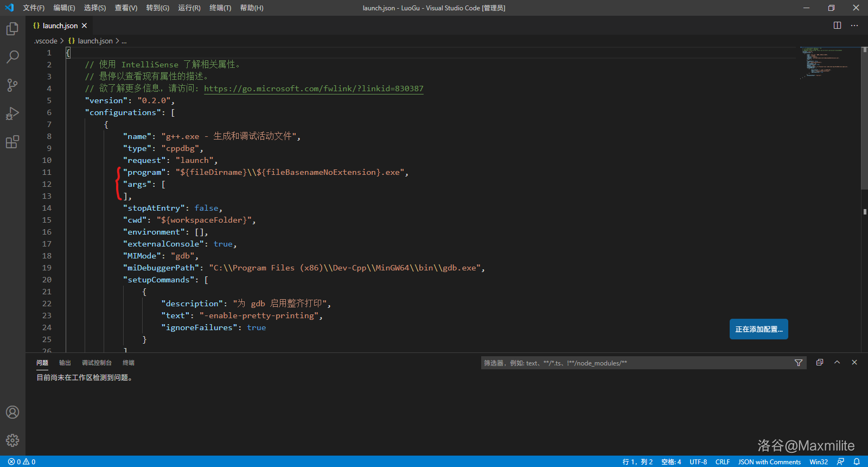The height and width of the screenshot is (467, 868).
Task: Click the "program" key on line 11
Action: (x=145, y=172)
